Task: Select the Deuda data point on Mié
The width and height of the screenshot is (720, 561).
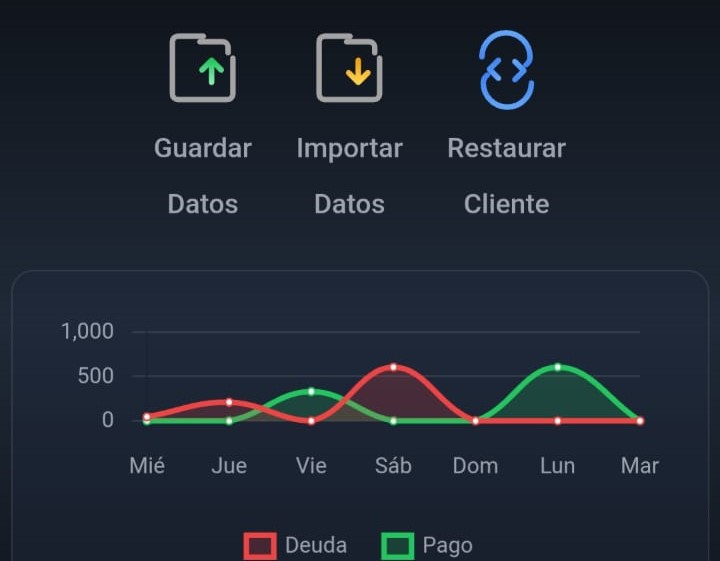Action: (146, 417)
